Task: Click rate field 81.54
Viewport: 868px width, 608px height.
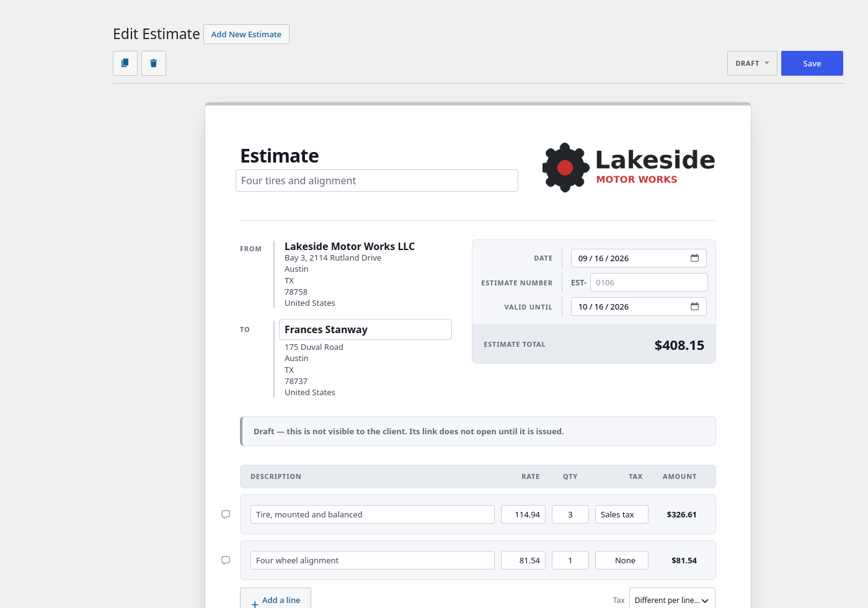Action: click(523, 560)
